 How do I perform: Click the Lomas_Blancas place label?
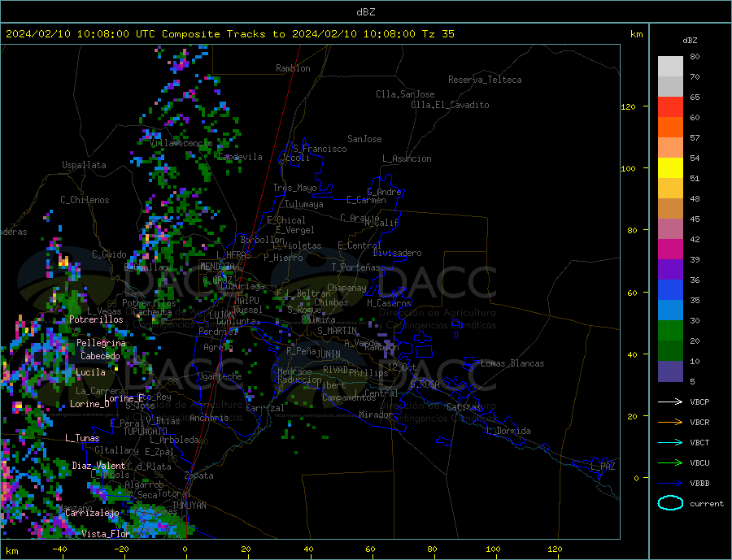pos(512,363)
